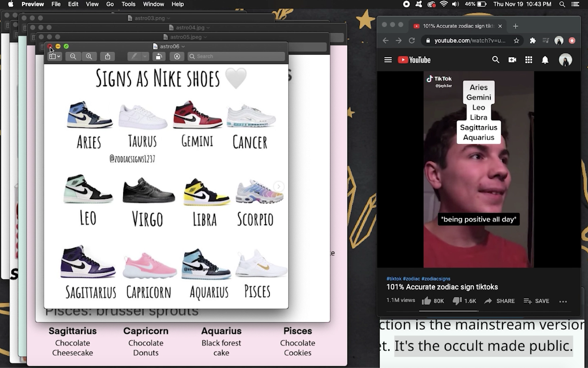Open Spotlight search
The height and width of the screenshot is (368, 588).
click(x=562, y=4)
